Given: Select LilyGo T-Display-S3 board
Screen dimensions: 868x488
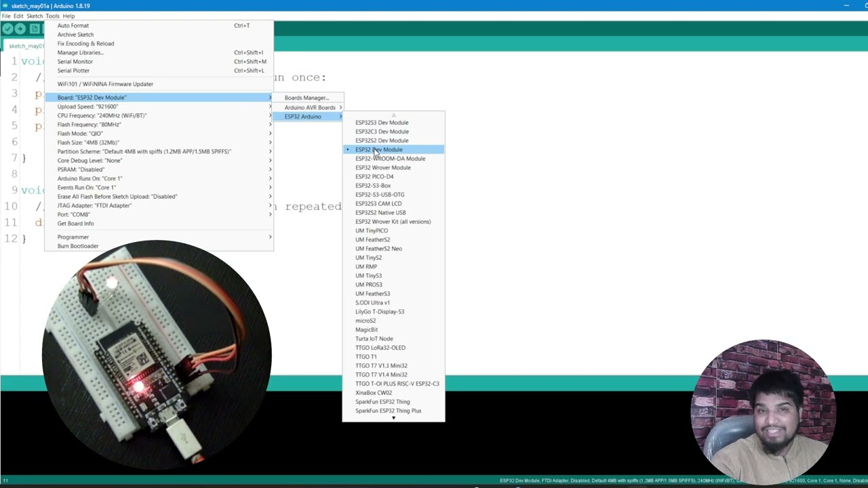Looking at the screenshot, I should pyautogui.click(x=393, y=312).
